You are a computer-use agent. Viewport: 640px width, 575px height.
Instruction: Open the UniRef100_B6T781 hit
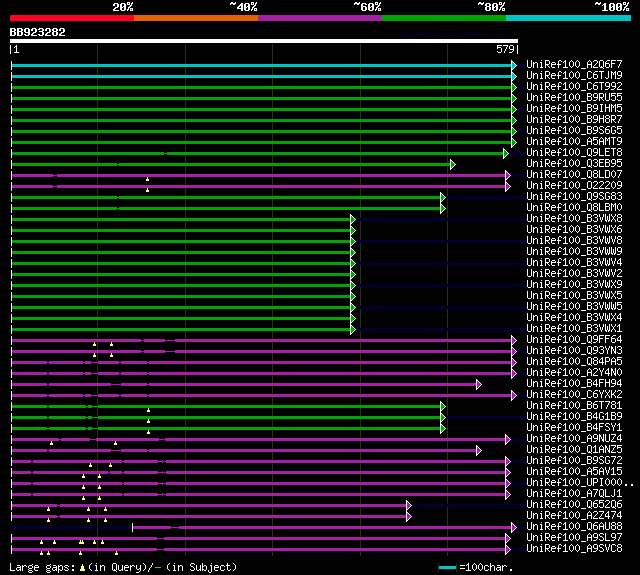point(574,406)
